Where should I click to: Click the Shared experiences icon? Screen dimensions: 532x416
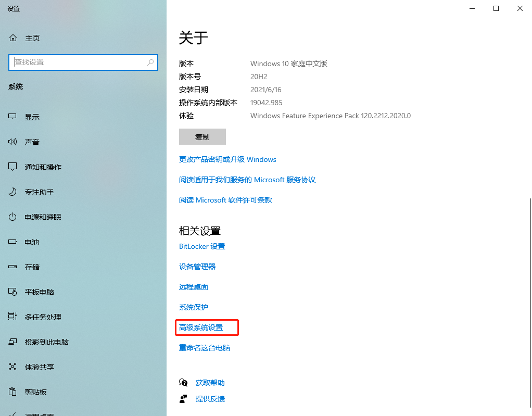12,367
